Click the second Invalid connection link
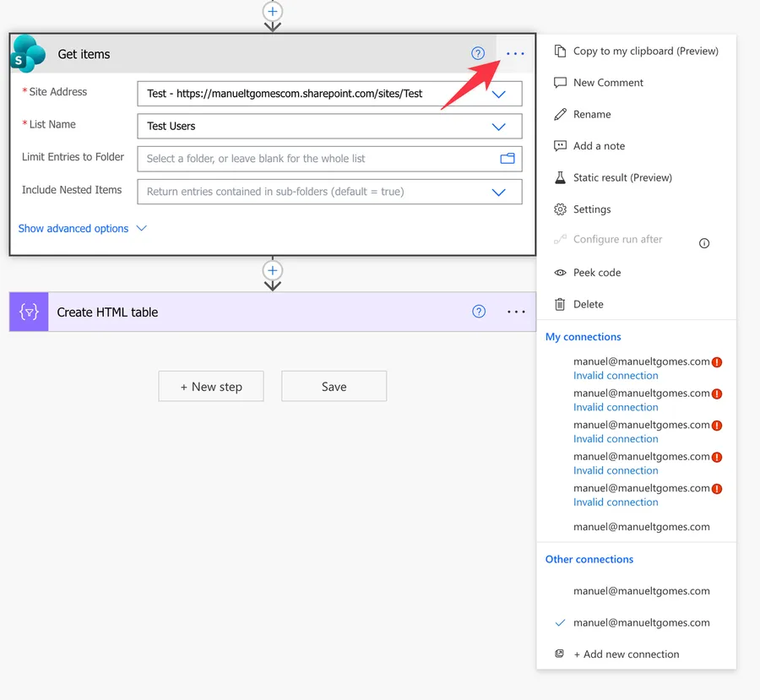 point(616,407)
